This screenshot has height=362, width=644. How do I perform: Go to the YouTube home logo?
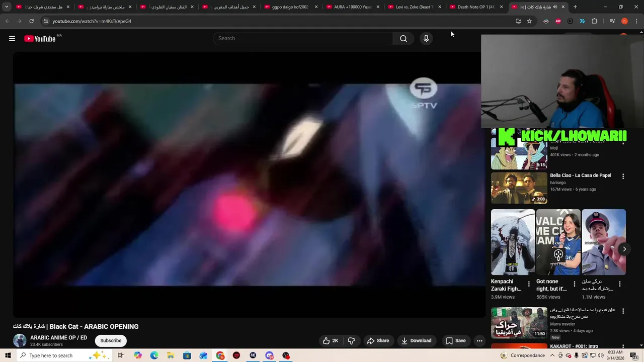40,39
